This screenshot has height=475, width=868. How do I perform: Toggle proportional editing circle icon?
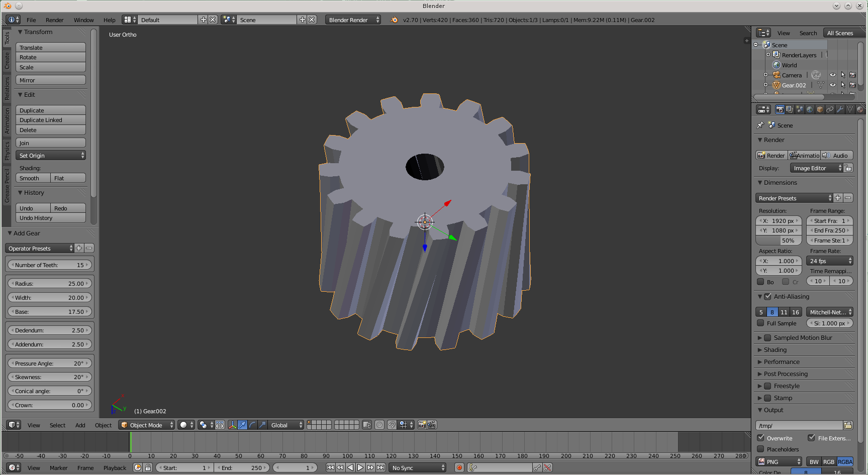point(379,425)
